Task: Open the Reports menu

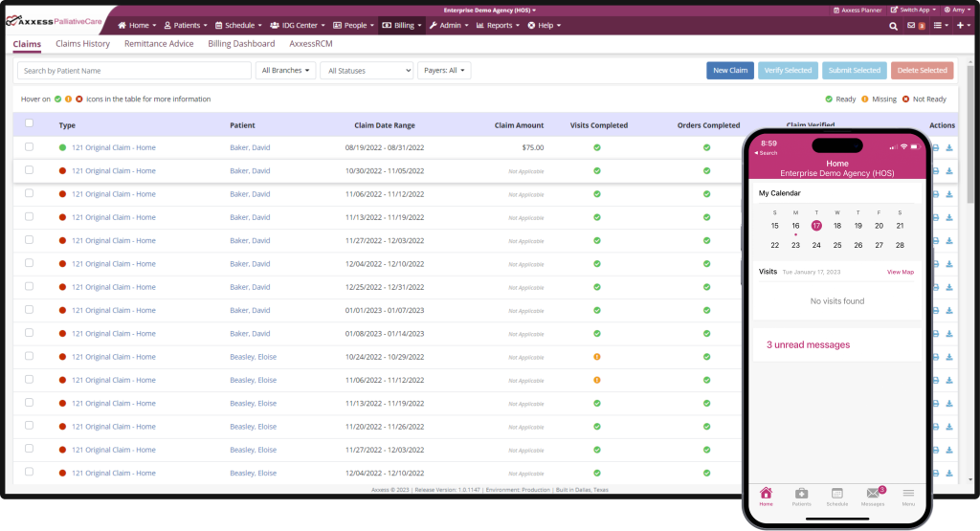Action: (x=498, y=26)
